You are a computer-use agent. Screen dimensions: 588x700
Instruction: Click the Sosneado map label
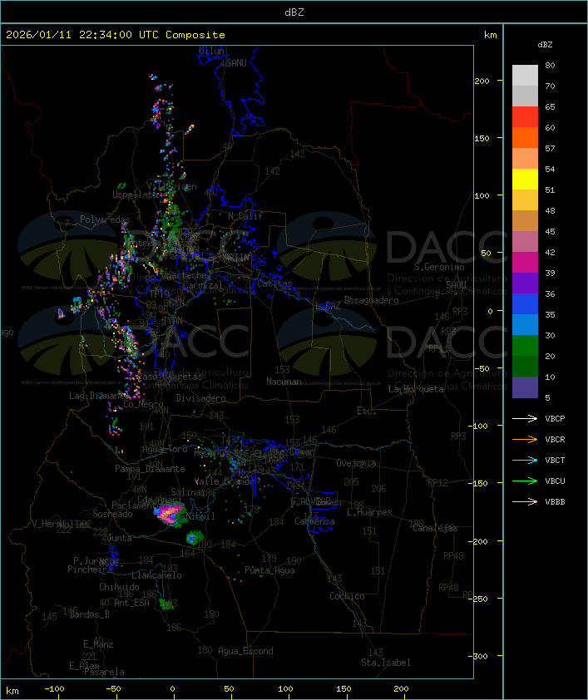tap(112, 514)
